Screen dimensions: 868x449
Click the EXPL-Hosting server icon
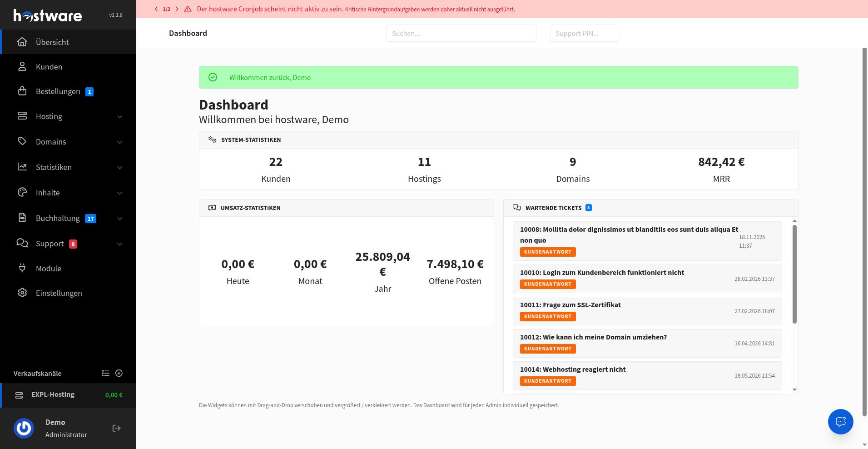pos(19,395)
